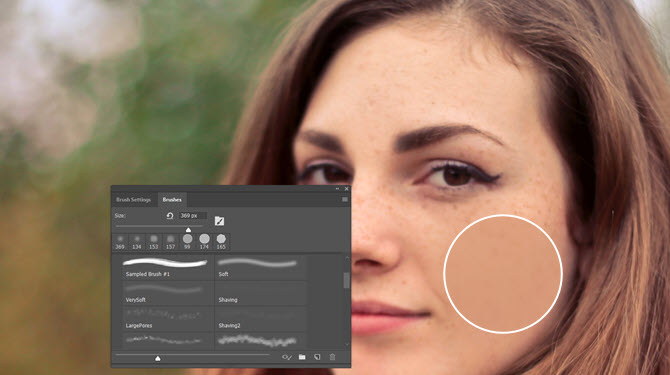Collapse the Brushes panel with double arrows
Image resolution: width=670 pixels, height=375 pixels.
(337, 189)
